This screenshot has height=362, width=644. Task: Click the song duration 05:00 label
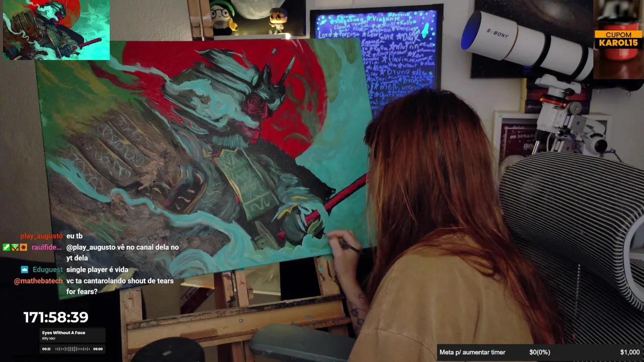pos(98,349)
